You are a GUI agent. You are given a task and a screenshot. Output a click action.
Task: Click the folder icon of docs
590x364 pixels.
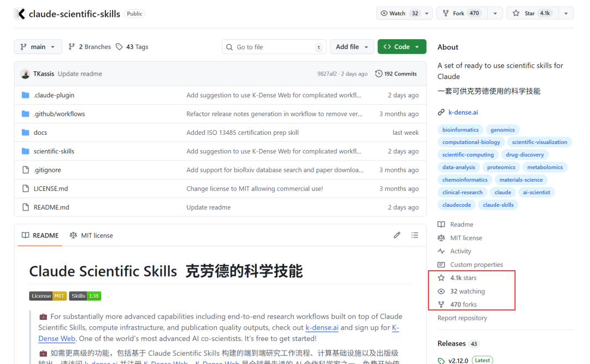click(25, 133)
